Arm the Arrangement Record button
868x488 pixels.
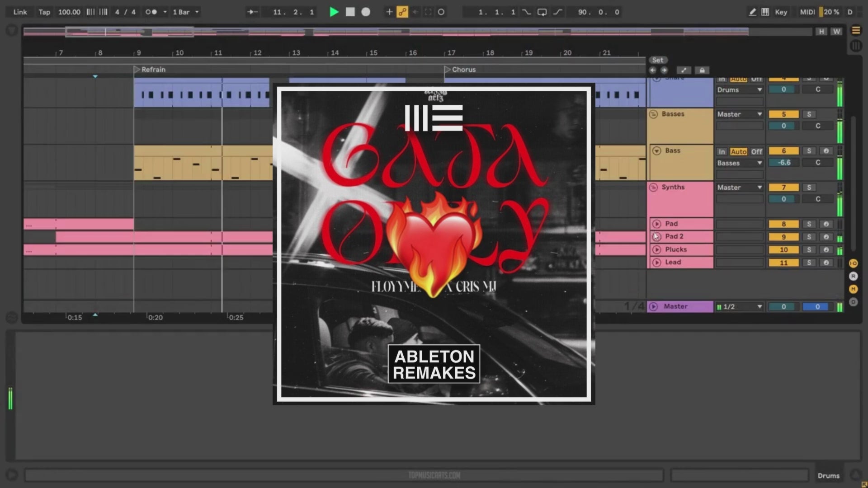coord(366,12)
